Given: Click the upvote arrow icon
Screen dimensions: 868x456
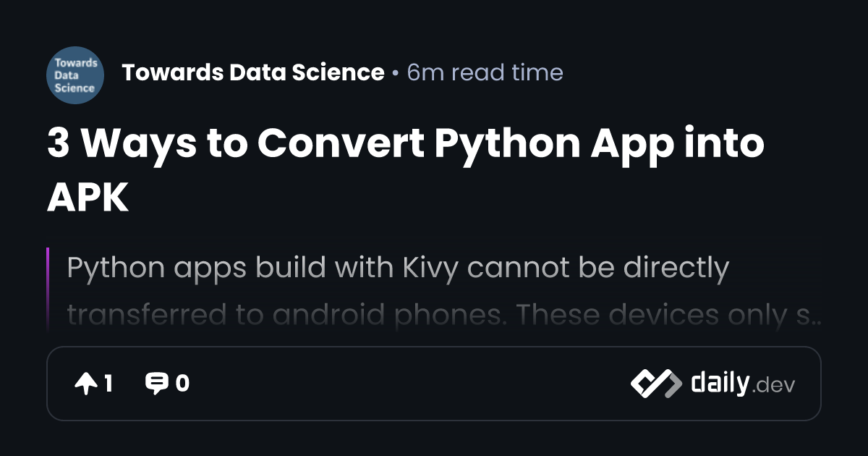Looking at the screenshot, I should point(85,384).
